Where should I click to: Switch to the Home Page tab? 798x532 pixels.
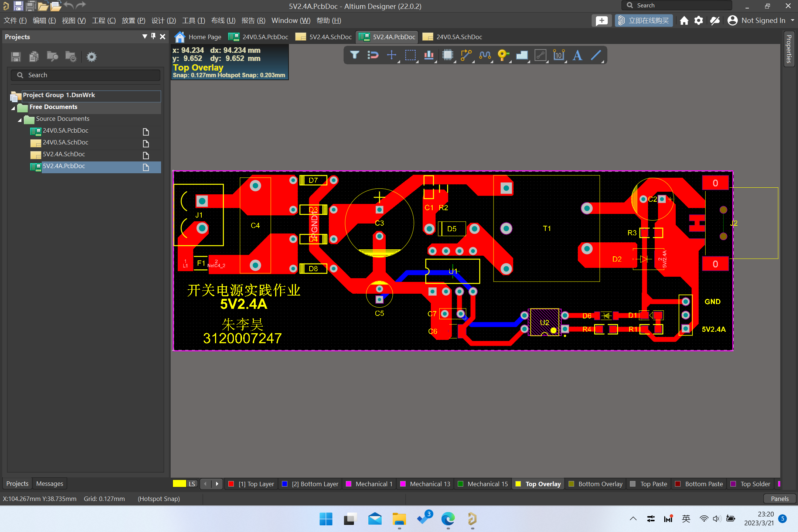click(198, 37)
